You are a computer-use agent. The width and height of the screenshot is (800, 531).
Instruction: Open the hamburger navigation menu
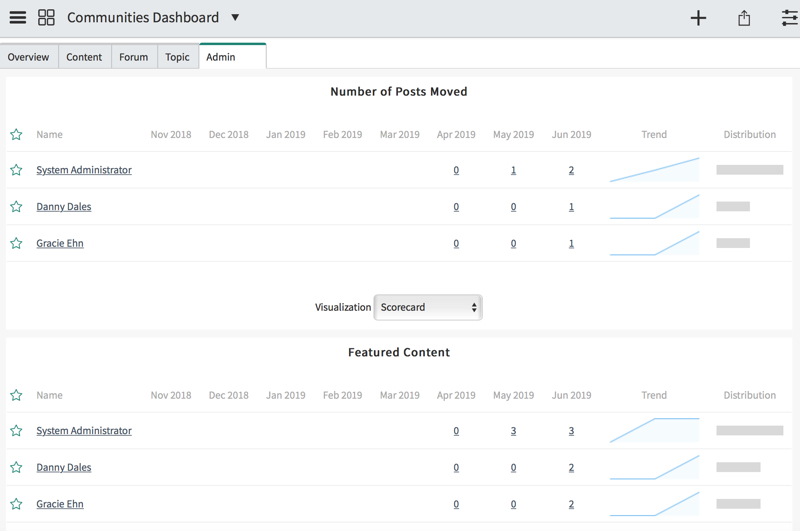tap(18, 17)
